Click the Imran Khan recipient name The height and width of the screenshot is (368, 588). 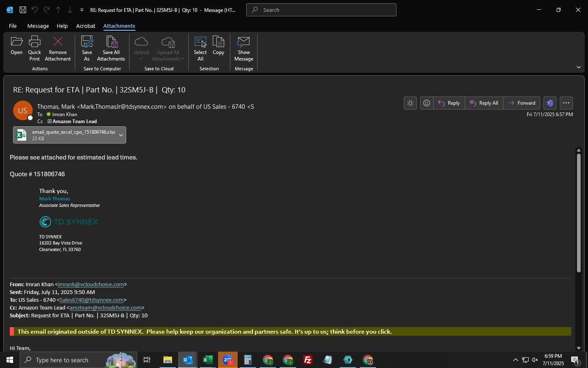[x=65, y=114]
